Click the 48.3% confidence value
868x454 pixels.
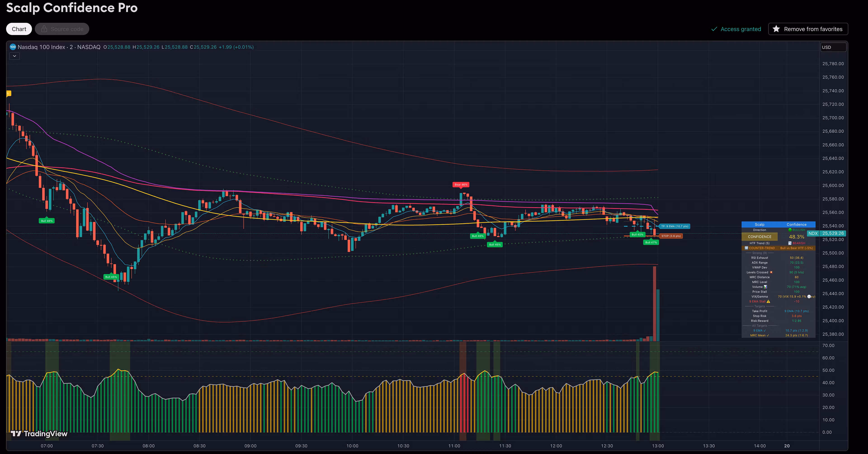pyautogui.click(x=797, y=236)
